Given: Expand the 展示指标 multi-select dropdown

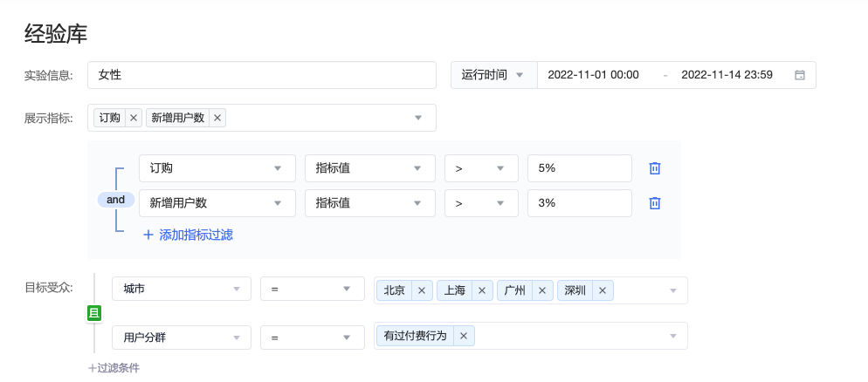Looking at the screenshot, I should pos(418,118).
